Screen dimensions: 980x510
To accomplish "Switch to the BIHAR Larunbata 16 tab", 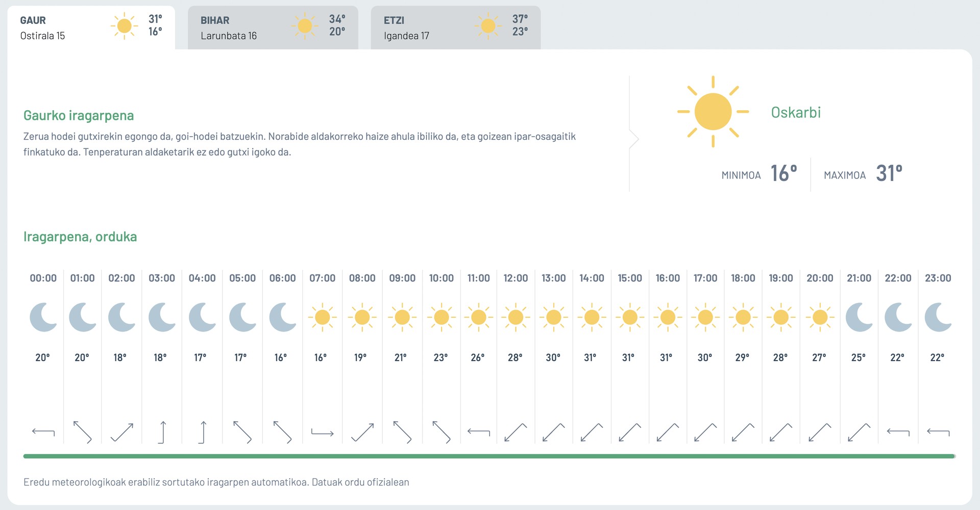I will [x=273, y=28].
